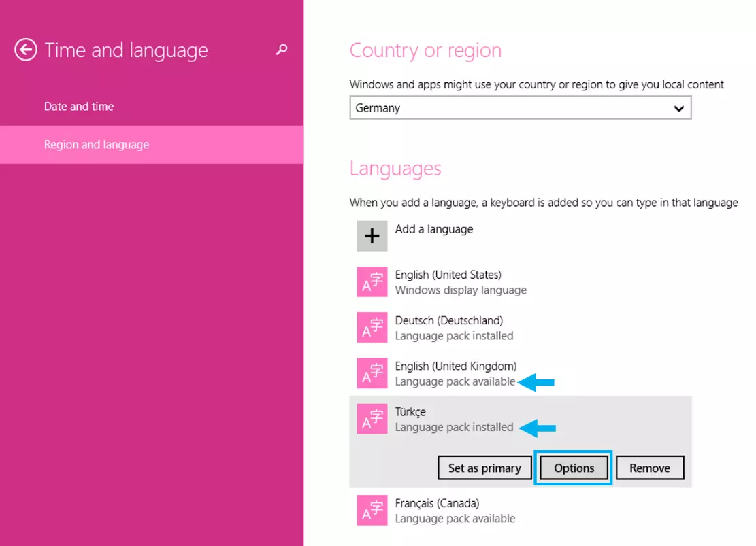Click the Türkçe language icon
The image size is (756, 546).
click(372, 419)
